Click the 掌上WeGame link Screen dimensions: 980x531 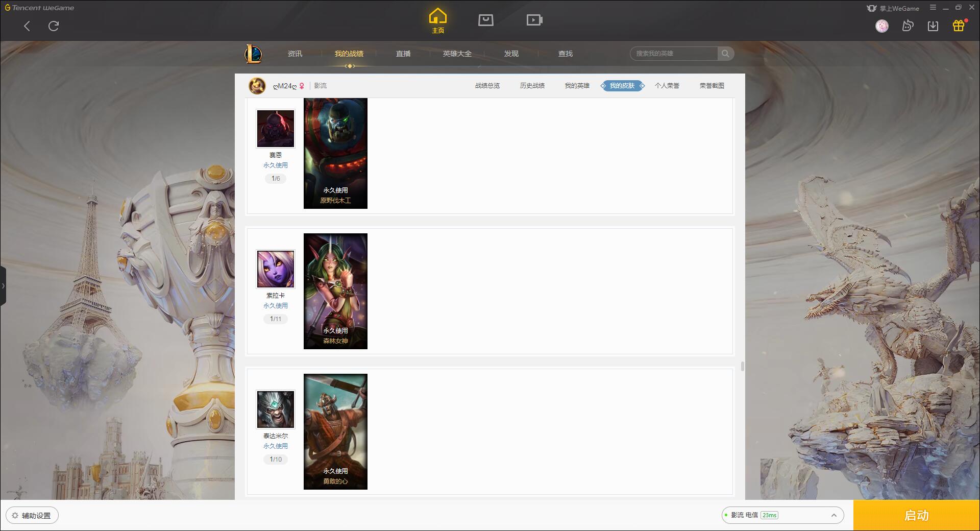893,8
